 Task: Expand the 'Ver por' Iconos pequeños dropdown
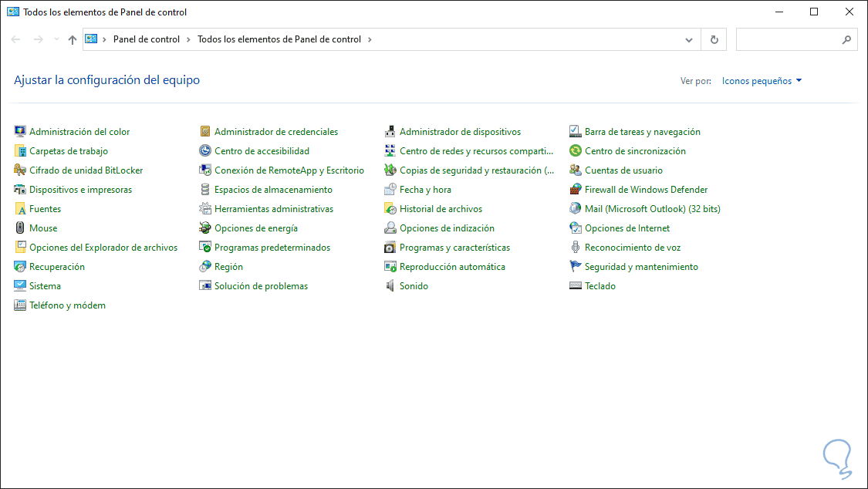point(762,81)
